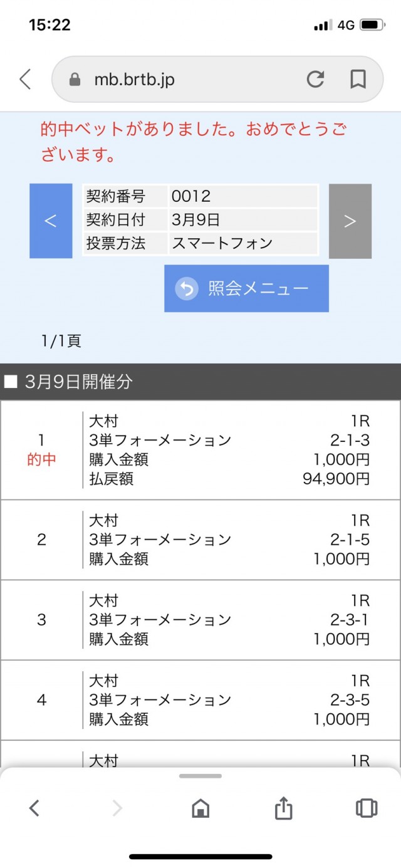Reload the page with the refresh icon
The width and height of the screenshot is (401, 868).
pos(315,80)
